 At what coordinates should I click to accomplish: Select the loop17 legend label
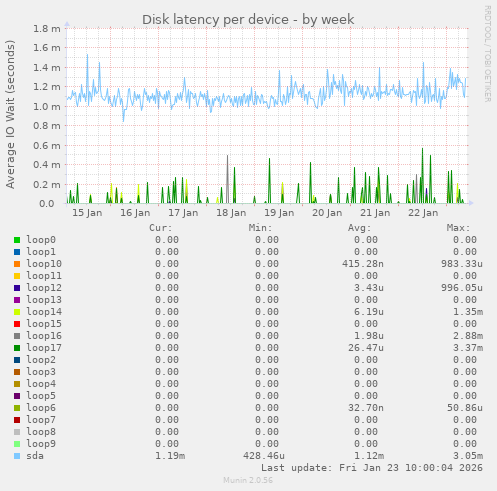[x=44, y=348]
